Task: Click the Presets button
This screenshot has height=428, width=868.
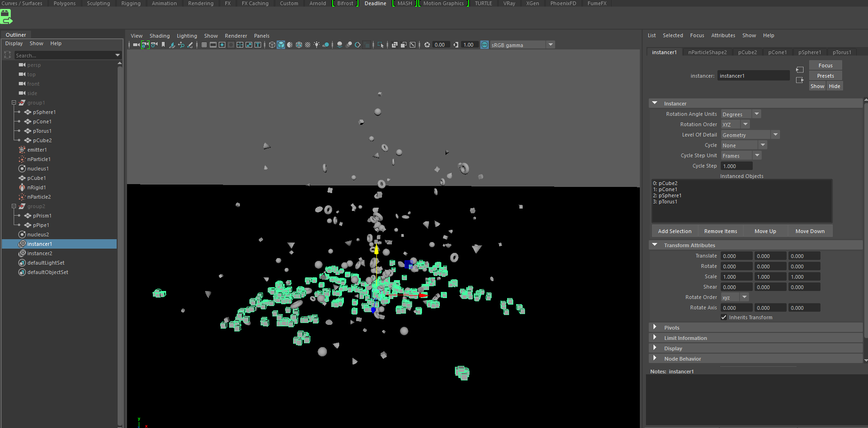Action: click(x=826, y=76)
